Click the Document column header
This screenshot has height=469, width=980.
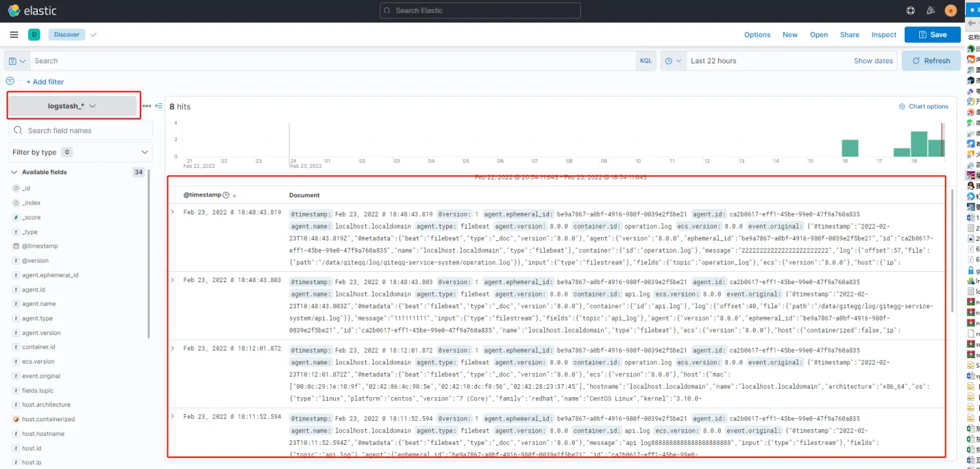pyautogui.click(x=304, y=195)
